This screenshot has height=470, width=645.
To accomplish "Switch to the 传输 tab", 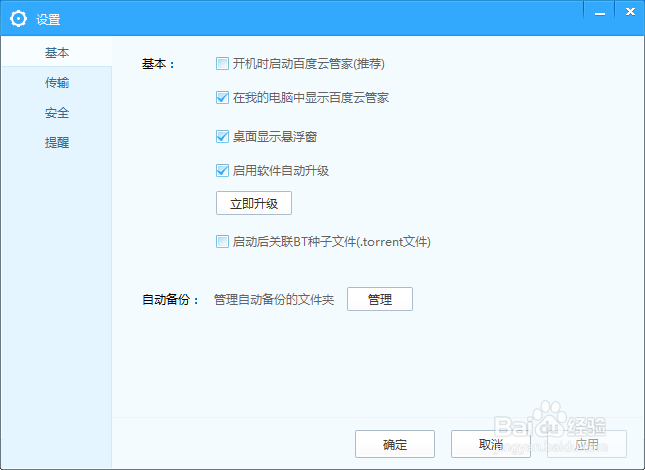I will coord(57,83).
